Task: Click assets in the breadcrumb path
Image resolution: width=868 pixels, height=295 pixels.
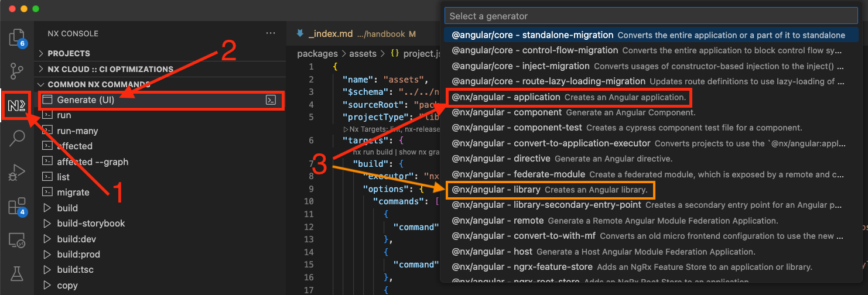Action: 363,54
